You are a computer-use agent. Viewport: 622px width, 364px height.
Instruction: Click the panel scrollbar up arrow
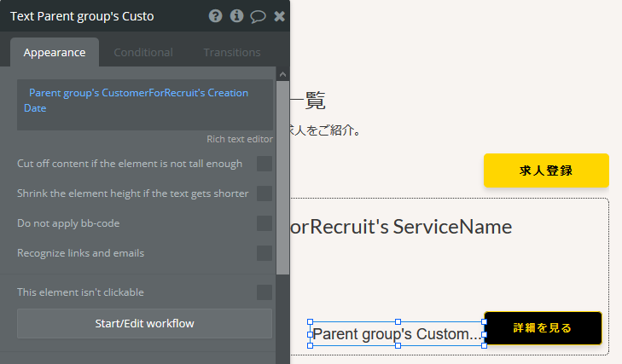[x=282, y=75]
